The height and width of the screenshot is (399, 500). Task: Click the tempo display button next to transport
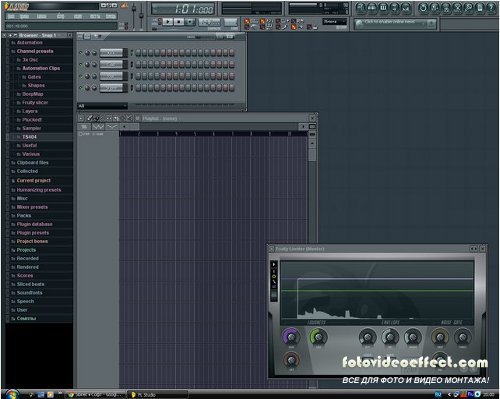(209, 22)
